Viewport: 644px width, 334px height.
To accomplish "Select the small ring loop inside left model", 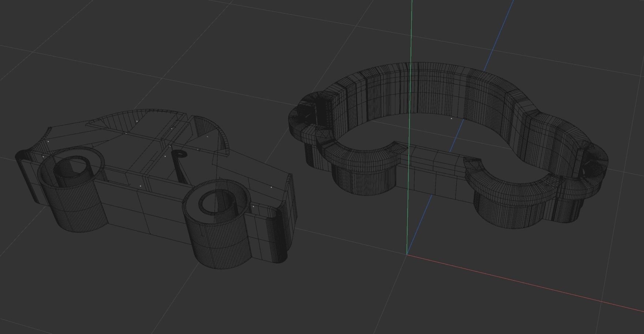I will (x=180, y=154).
